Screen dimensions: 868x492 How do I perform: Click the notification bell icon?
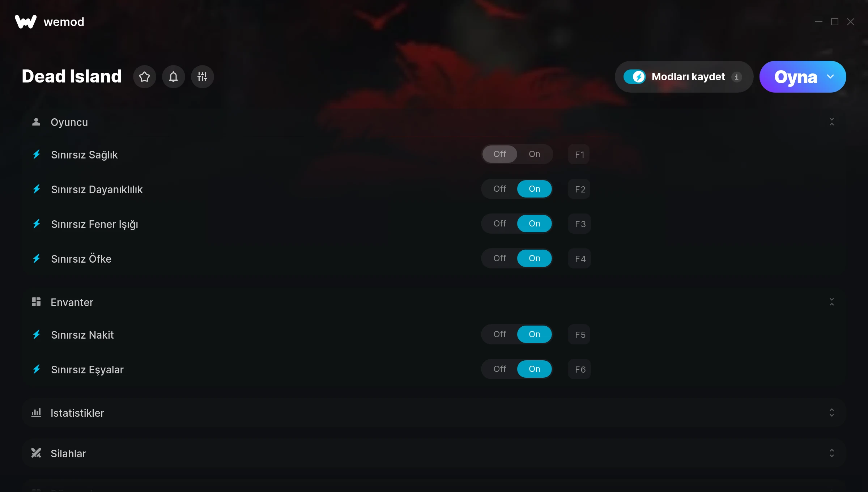point(173,77)
